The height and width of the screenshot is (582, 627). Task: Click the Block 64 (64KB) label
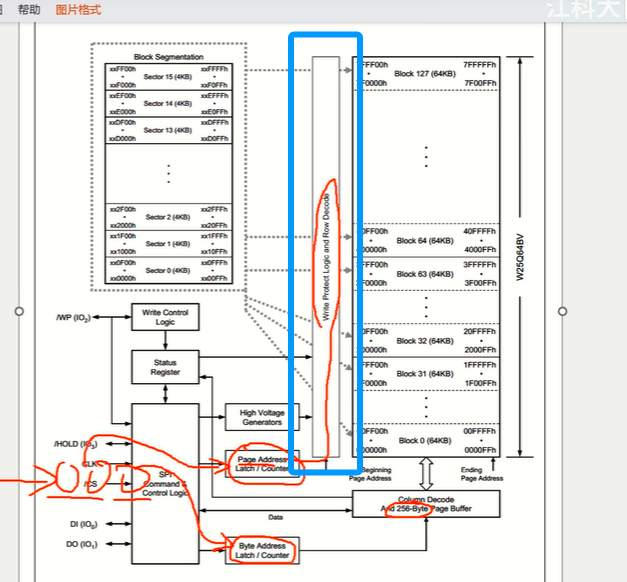pos(425,241)
